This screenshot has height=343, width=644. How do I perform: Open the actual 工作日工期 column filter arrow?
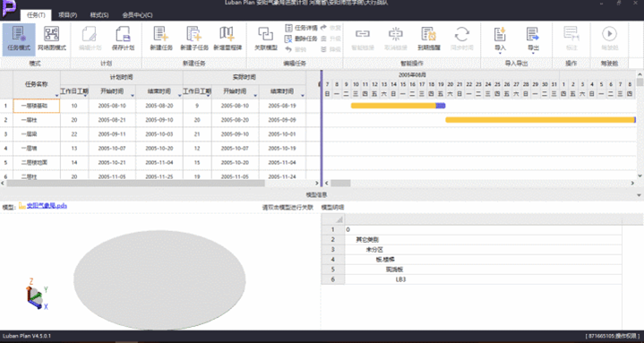pyautogui.click(x=208, y=96)
